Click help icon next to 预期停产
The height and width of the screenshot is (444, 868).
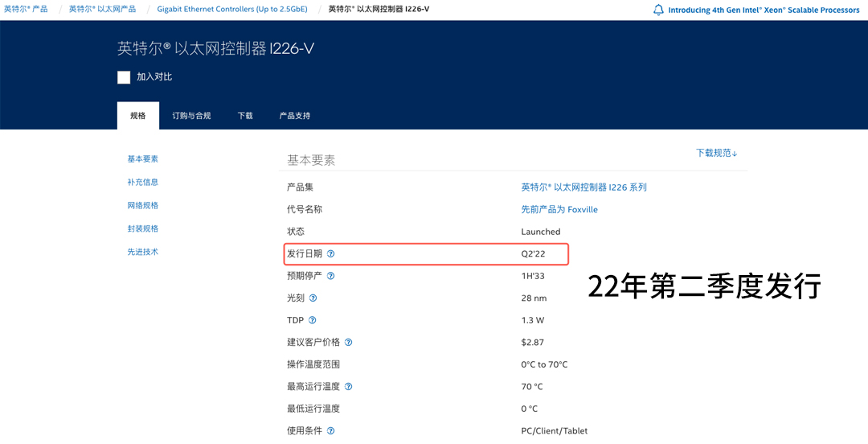330,276
